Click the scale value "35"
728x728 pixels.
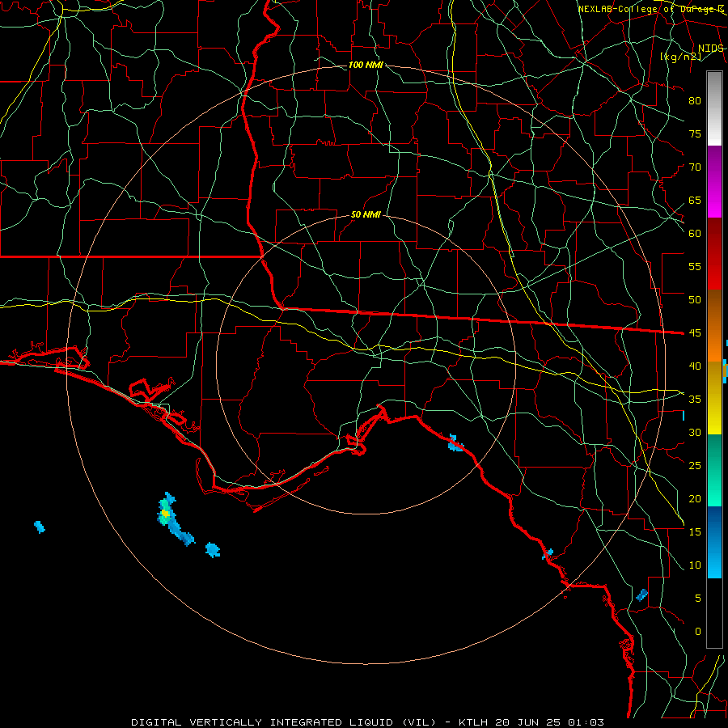(x=695, y=400)
